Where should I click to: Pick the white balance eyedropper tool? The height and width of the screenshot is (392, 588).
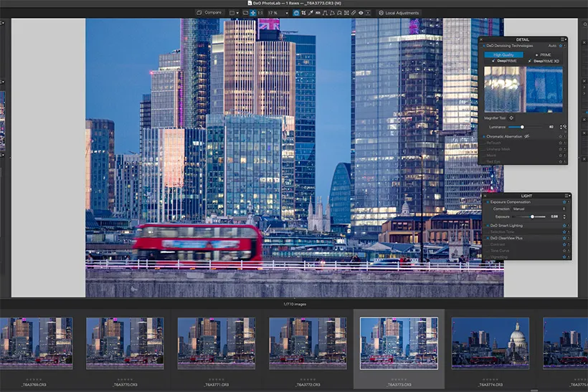pyautogui.click(x=310, y=13)
